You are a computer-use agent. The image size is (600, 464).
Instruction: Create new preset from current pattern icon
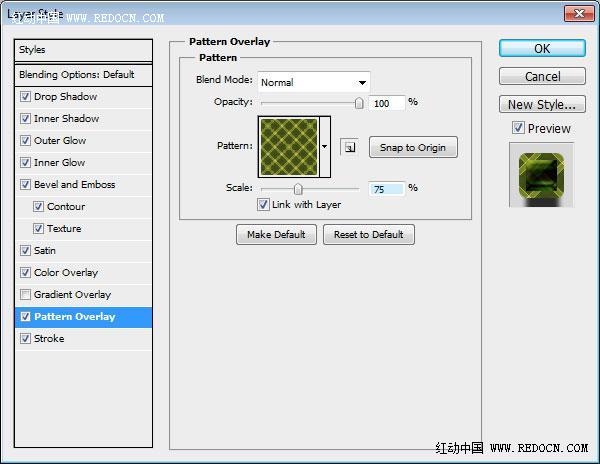349,147
